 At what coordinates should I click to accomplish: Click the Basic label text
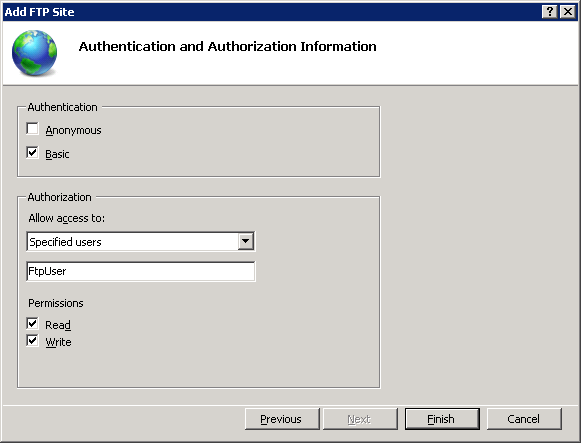pyautogui.click(x=57, y=154)
